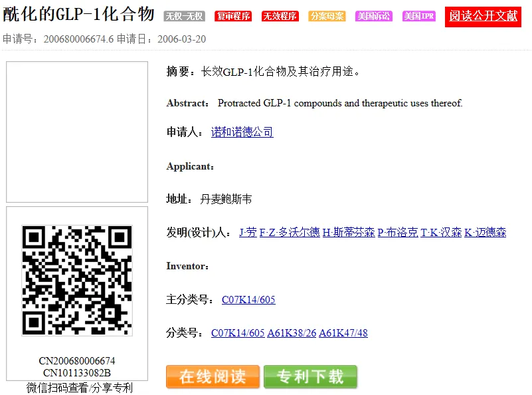Screen dimensions: 532x395
Task: Open main classification C07K14/605 link
Action: tap(248, 300)
